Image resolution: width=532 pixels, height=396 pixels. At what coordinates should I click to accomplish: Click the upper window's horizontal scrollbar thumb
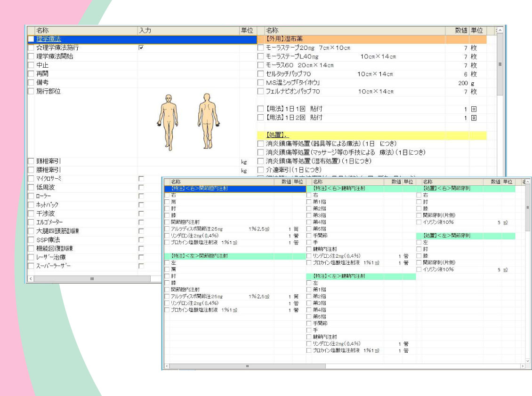pos(92,279)
